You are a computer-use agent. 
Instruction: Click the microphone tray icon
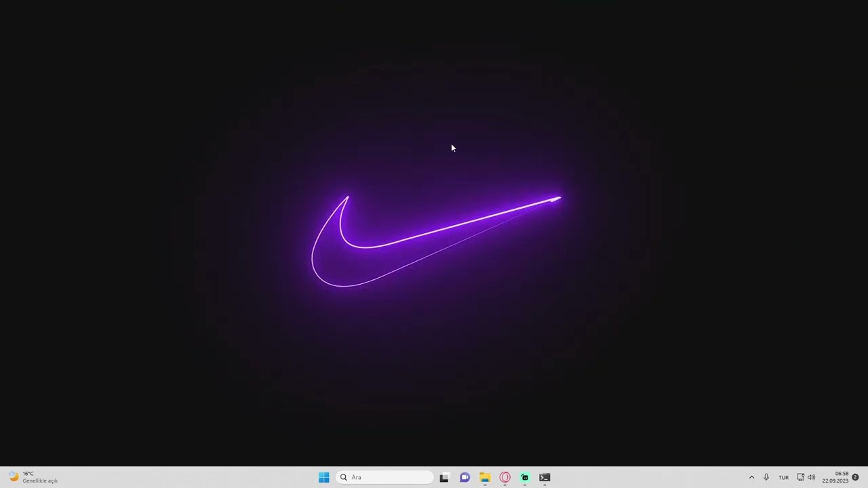pos(766,477)
